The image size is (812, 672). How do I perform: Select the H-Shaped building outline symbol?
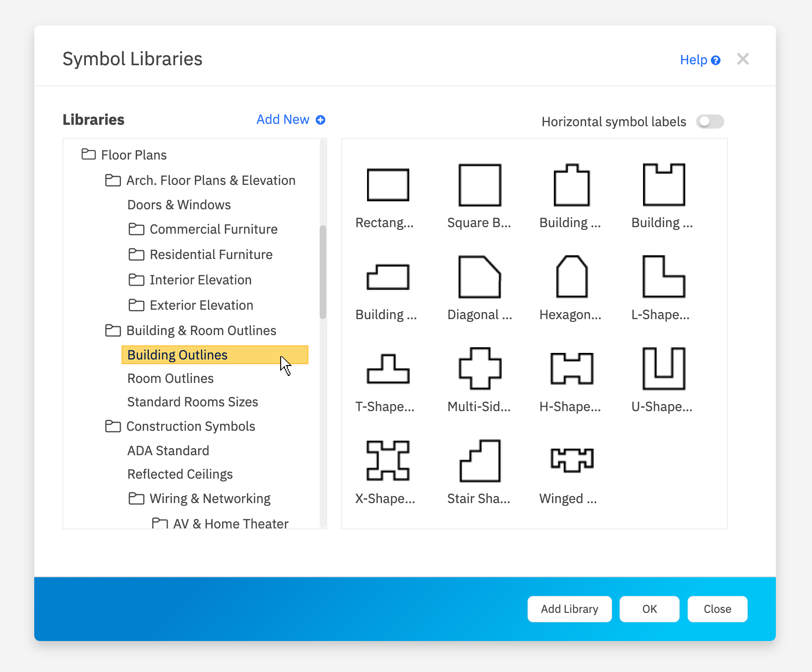pos(571,369)
